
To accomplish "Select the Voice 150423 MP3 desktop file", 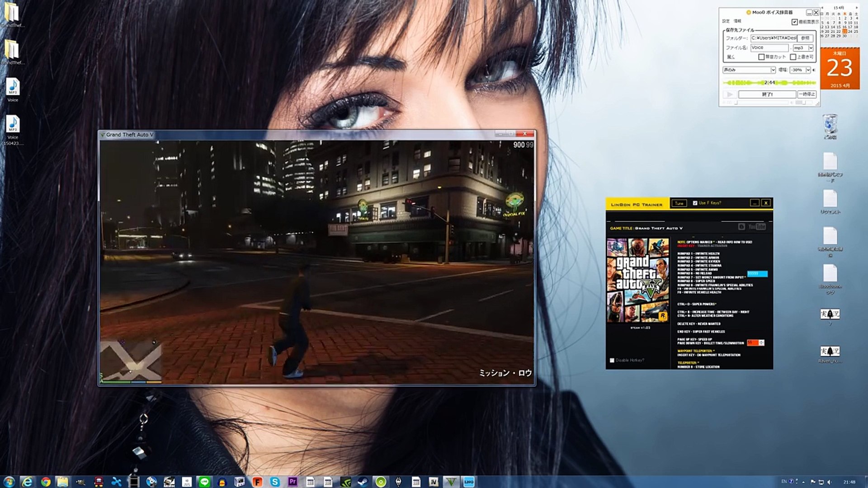I will point(13,130).
